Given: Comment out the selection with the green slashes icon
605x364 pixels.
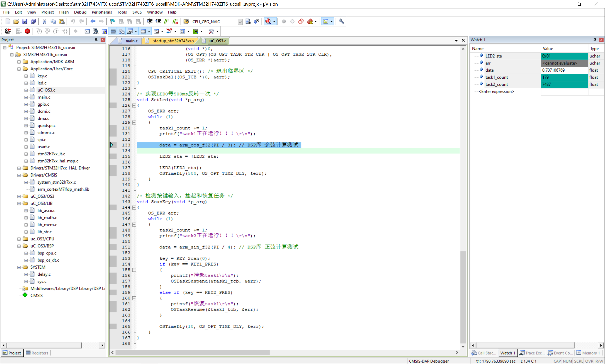Looking at the screenshot, I should (167, 21).
